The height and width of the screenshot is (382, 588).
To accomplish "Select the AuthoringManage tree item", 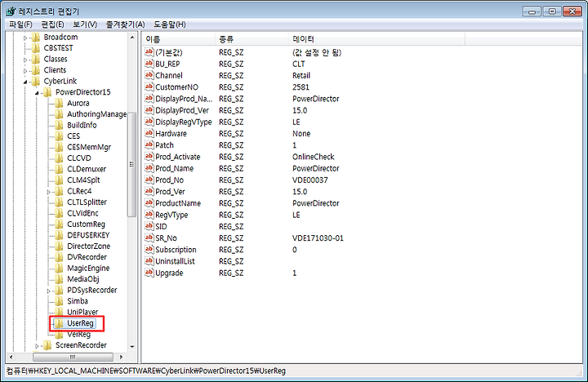I will pos(96,114).
